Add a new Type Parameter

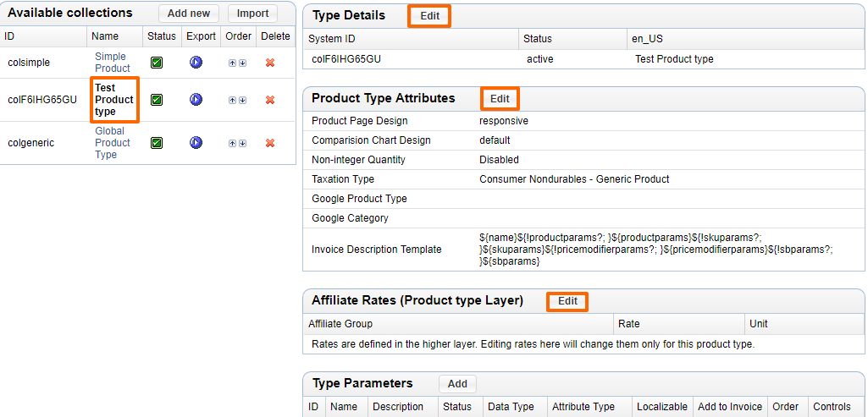(x=457, y=384)
